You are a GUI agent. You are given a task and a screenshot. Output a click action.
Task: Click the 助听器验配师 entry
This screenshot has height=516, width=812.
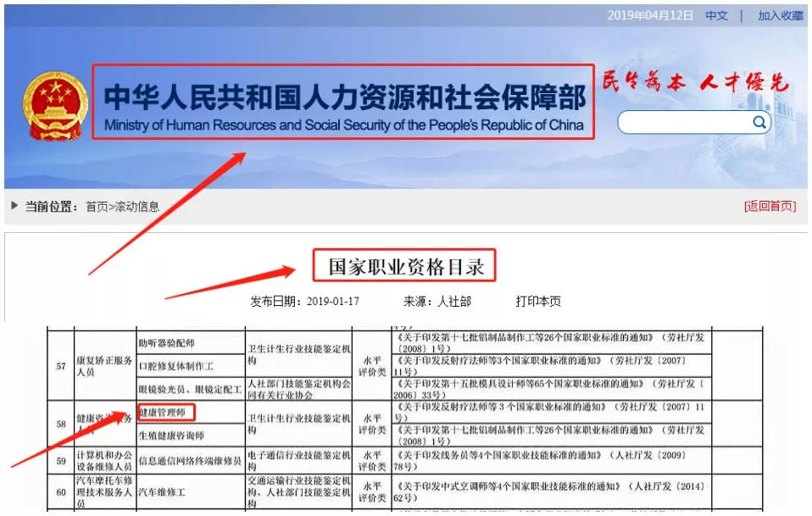click(167, 343)
